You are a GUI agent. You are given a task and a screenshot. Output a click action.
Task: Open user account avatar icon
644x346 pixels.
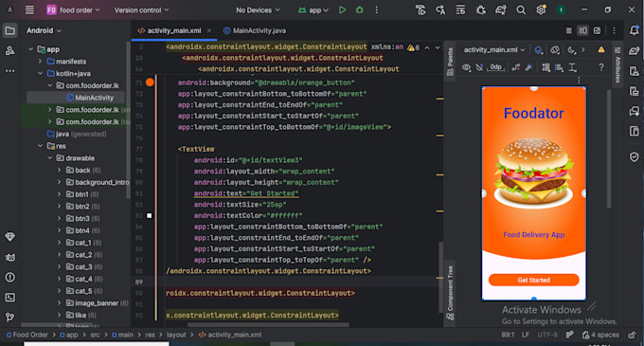(561, 9)
